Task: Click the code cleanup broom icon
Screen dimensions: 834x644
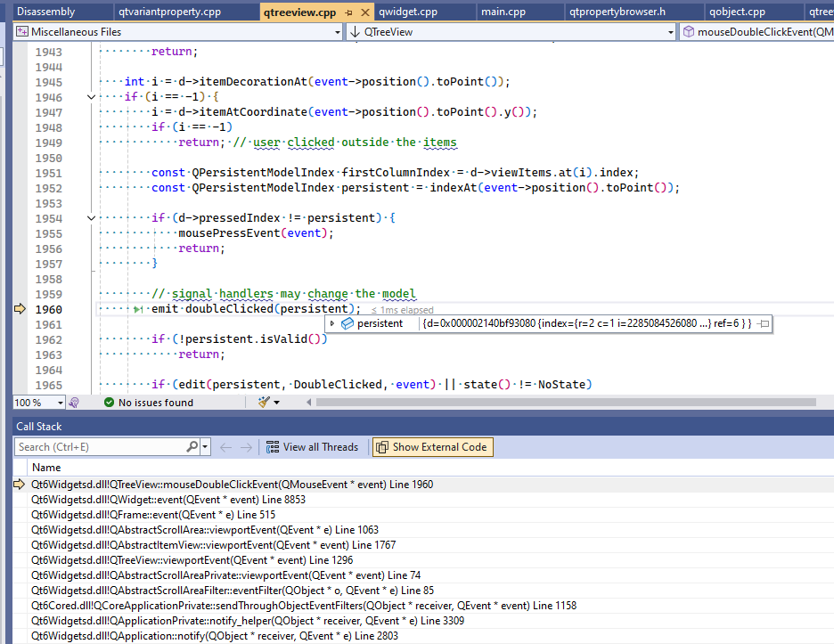Action: tap(264, 403)
